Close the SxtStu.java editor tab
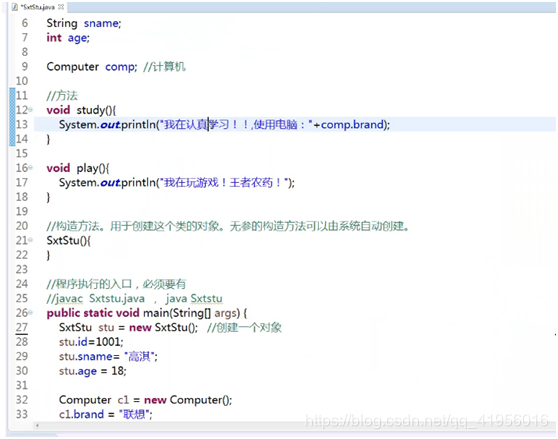This screenshot has width=558, height=439. pos(61,7)
